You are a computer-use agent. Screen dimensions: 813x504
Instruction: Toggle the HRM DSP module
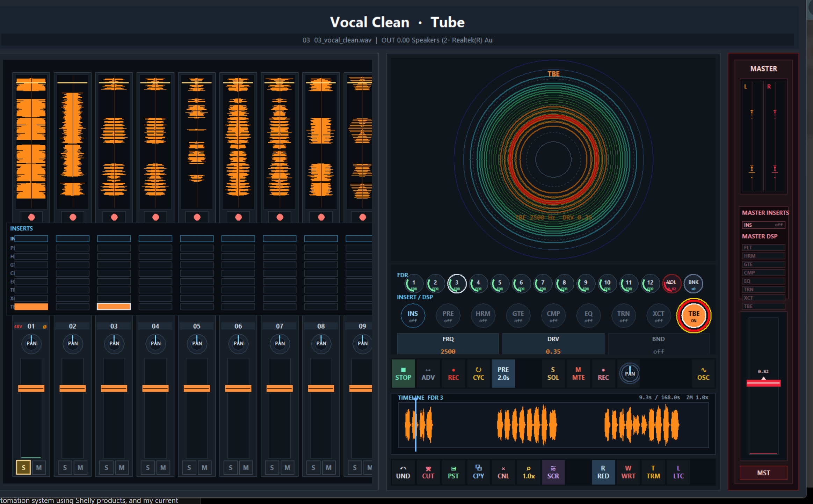[x=483, y=316]
